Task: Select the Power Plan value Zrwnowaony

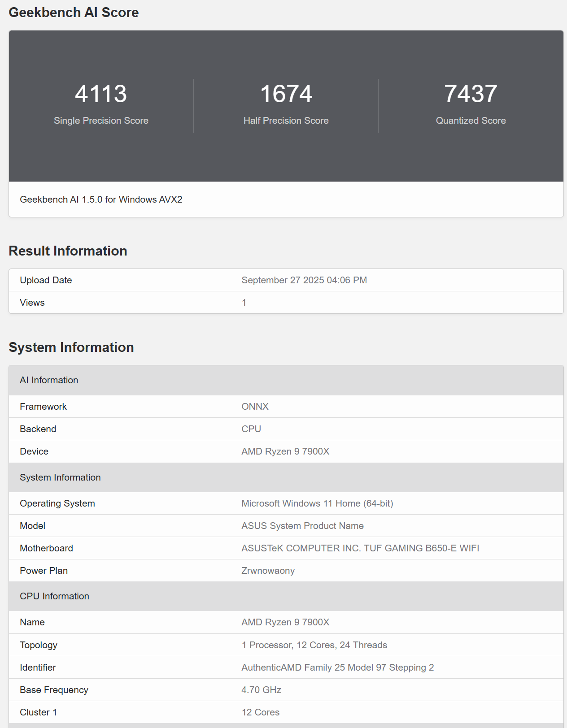Action: (268, 571)
